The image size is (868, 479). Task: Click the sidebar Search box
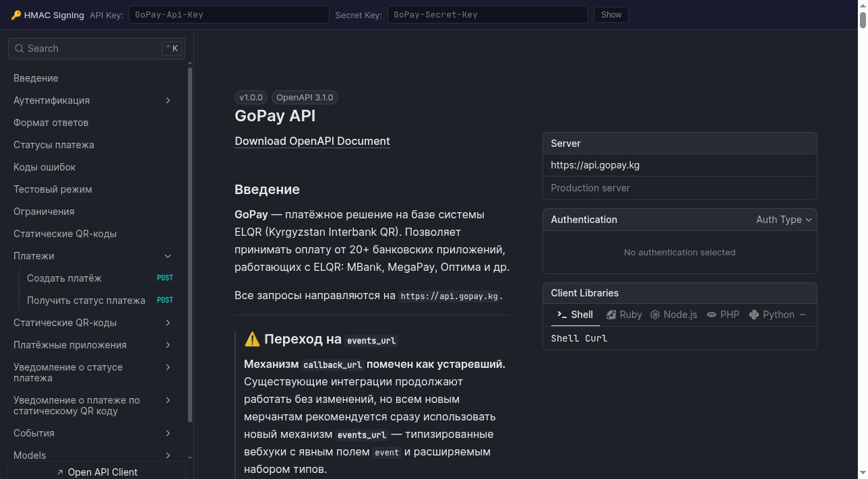point(96,49)
